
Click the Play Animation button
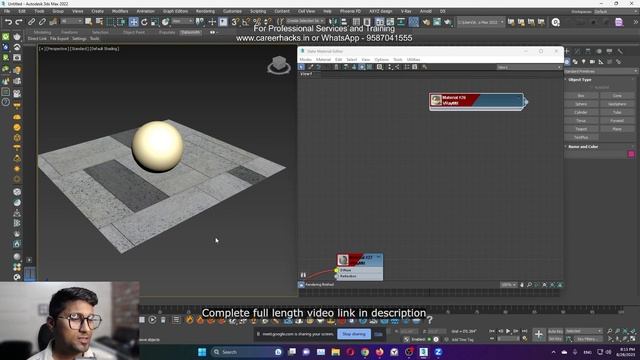[508, 331]
